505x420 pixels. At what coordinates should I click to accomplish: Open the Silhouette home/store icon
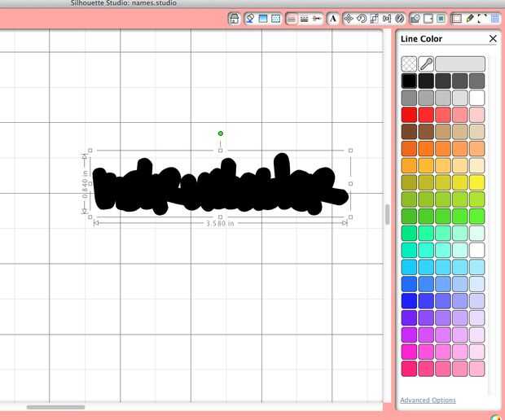(235, 19)
